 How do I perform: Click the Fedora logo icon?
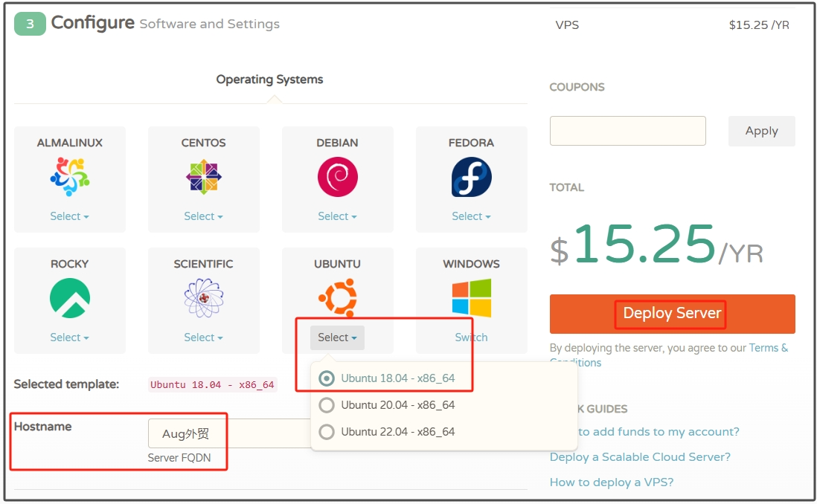click(x=472, y=177)
